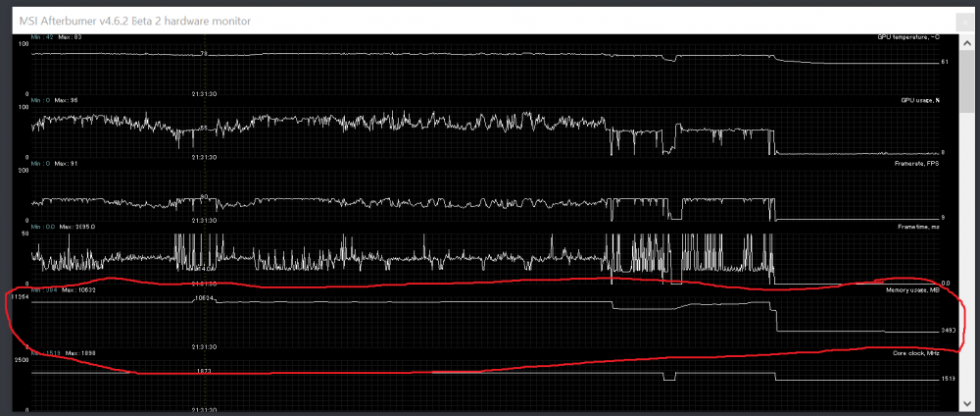980x416 pixels.
Task: Click the memory usage peak value 10624
Action: point(205,297)
